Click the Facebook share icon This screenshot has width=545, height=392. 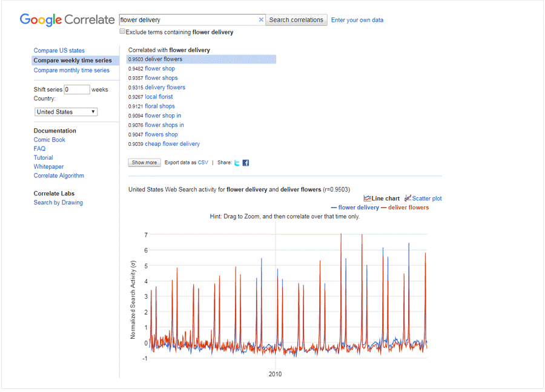246,163
